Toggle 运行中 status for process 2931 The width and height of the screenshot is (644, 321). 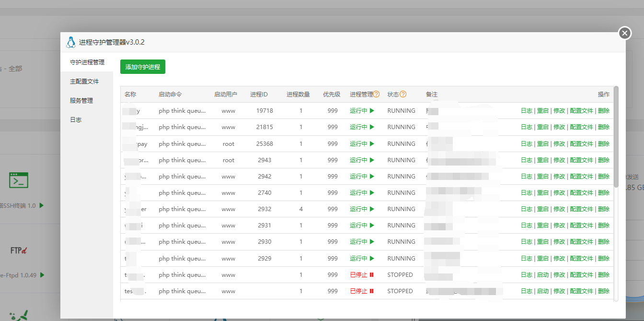click(362, 226)
